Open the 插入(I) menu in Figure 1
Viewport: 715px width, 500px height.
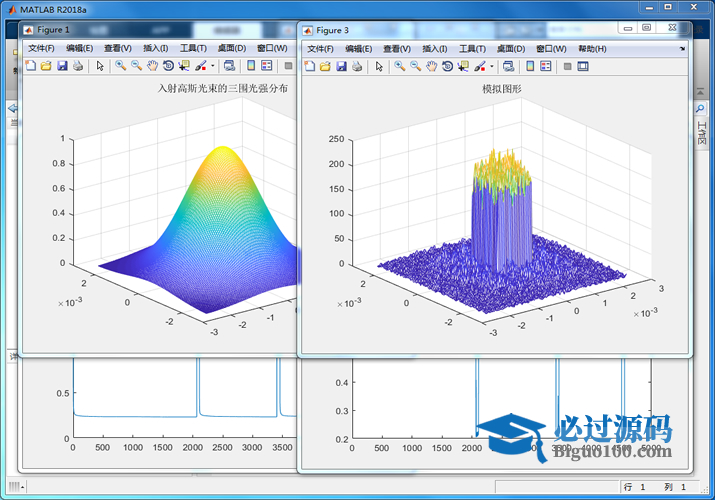tap(156, 48)
